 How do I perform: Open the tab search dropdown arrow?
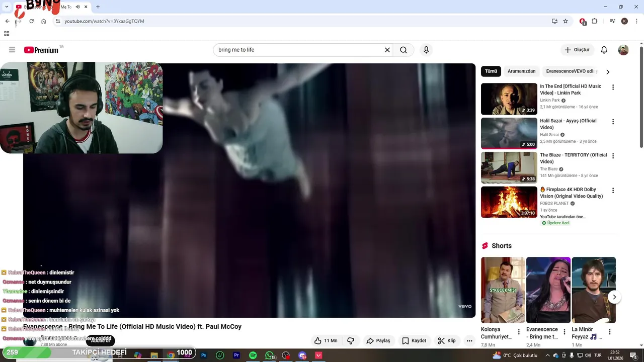pos(7,7)
